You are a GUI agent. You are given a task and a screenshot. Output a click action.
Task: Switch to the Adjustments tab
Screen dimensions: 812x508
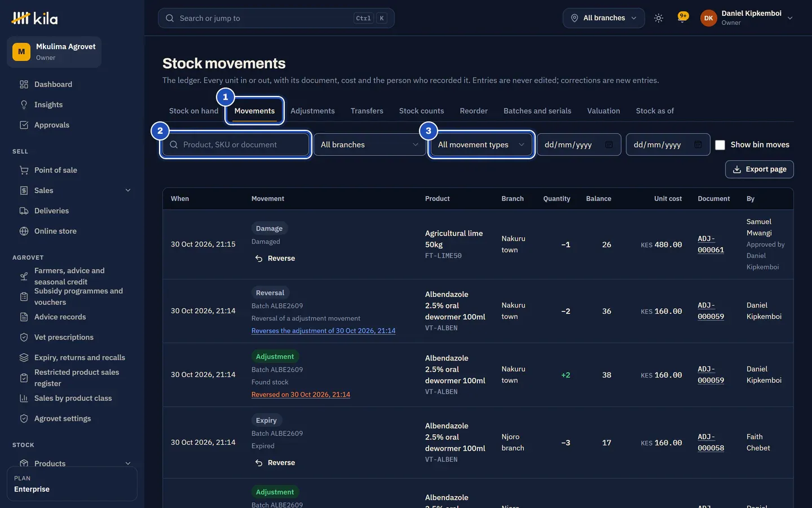[312, 111]
